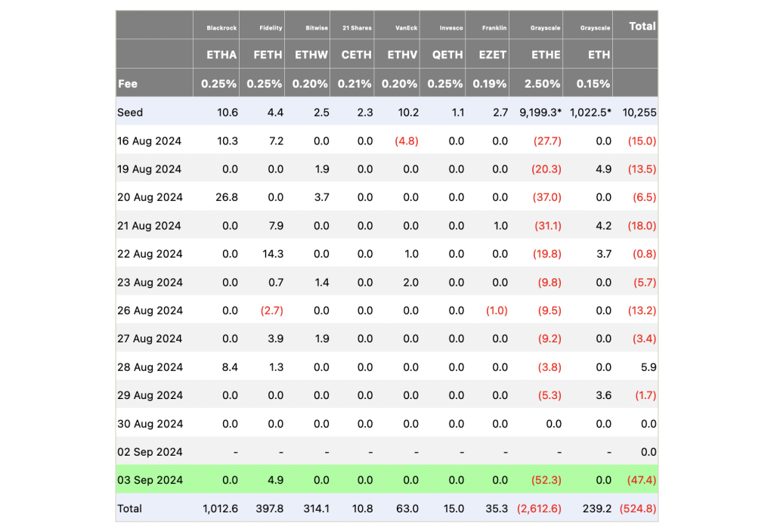Select the red (2.7) FETH value
The height and width of the screenshot is (532, 774).
point(272,311)
